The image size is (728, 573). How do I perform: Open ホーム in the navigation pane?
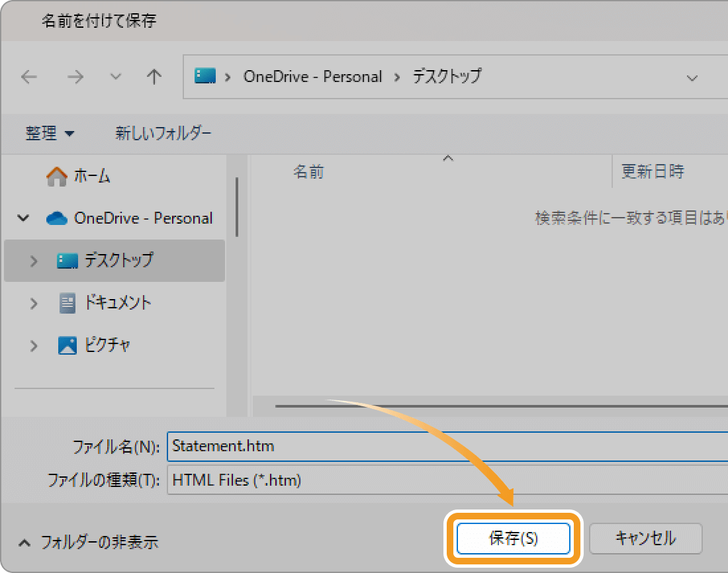92,176
